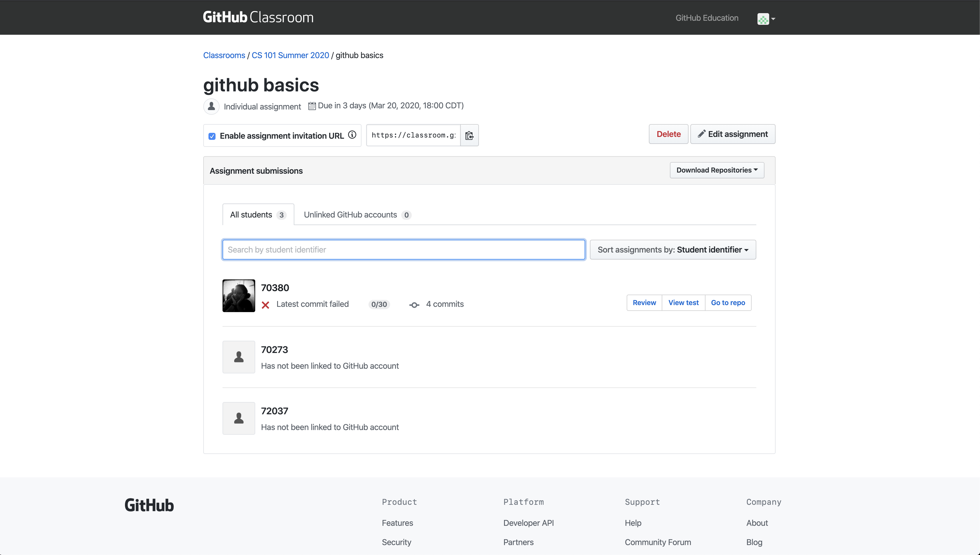Image resolution: width=980 pixels, height=555 pixels.
Task: Expand Download Repositories dropdown
Action: click(717, 170)
